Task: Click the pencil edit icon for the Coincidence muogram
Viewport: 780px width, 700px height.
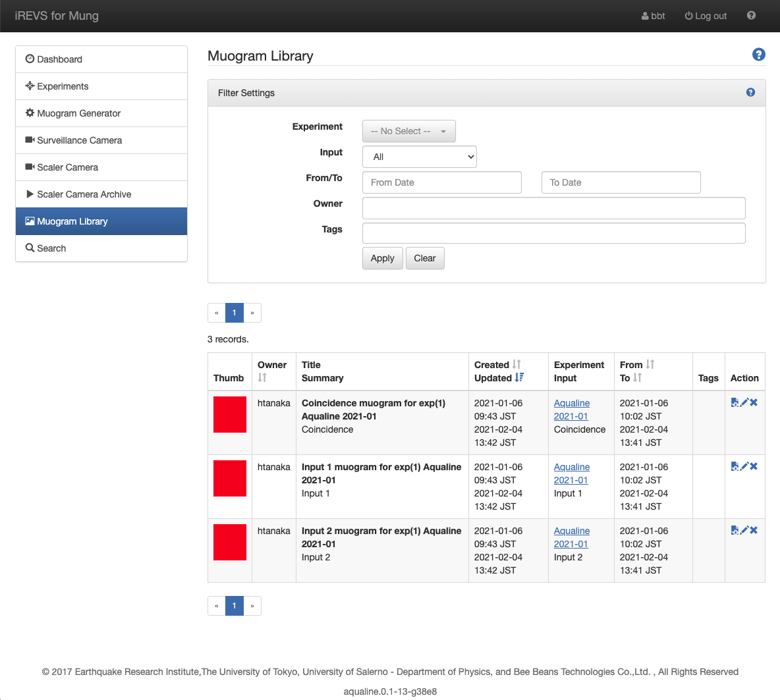Action: [744, 402]
